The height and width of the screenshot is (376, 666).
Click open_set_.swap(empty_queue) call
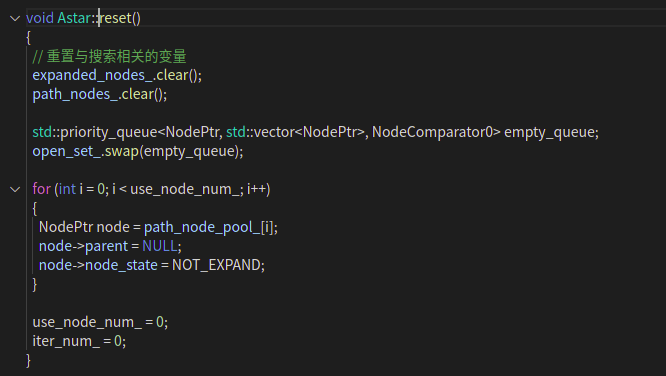pos(138,151)
